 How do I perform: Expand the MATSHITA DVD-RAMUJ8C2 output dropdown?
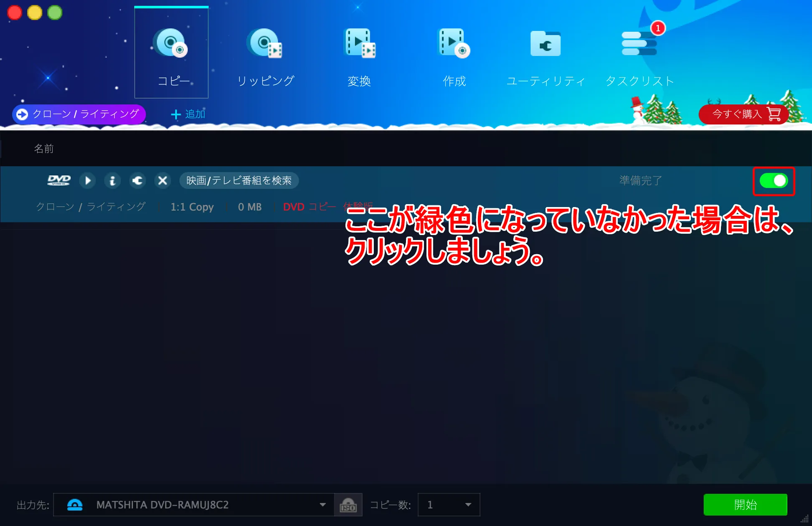click(x=322, y=505)
